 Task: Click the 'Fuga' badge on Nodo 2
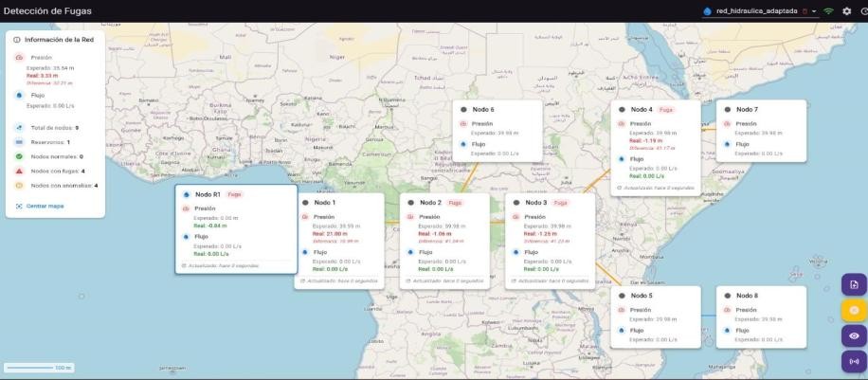click(456, 202)
